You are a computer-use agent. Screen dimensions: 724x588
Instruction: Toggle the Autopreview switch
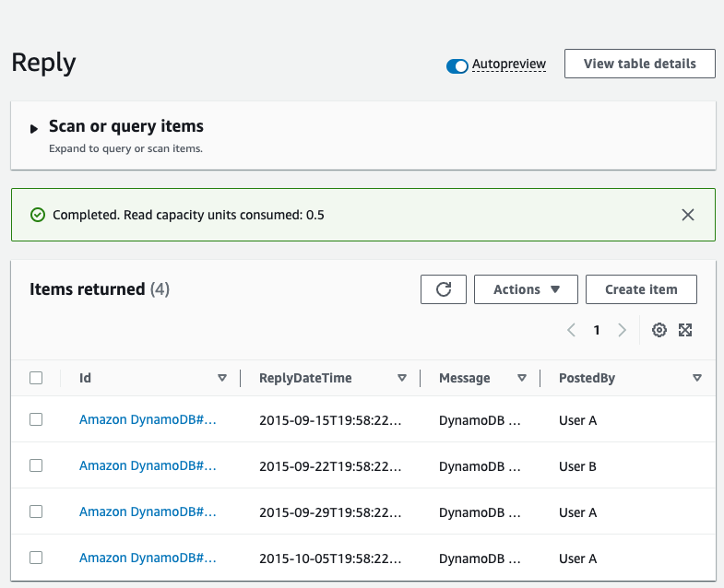(457, 65)
